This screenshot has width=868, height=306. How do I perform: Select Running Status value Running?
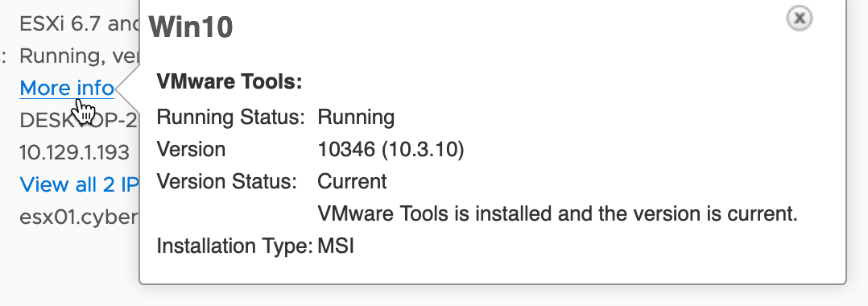pyautogui.click(x=356, y=118)
